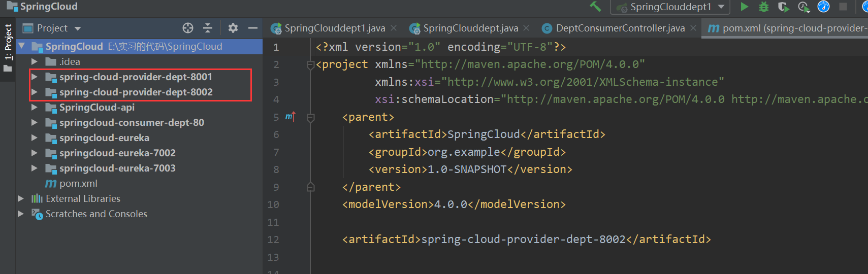The width and height of the screenshot is (868, 274).
Task: Click the grey Stop square icon
Action: click(x=843, y=7)
